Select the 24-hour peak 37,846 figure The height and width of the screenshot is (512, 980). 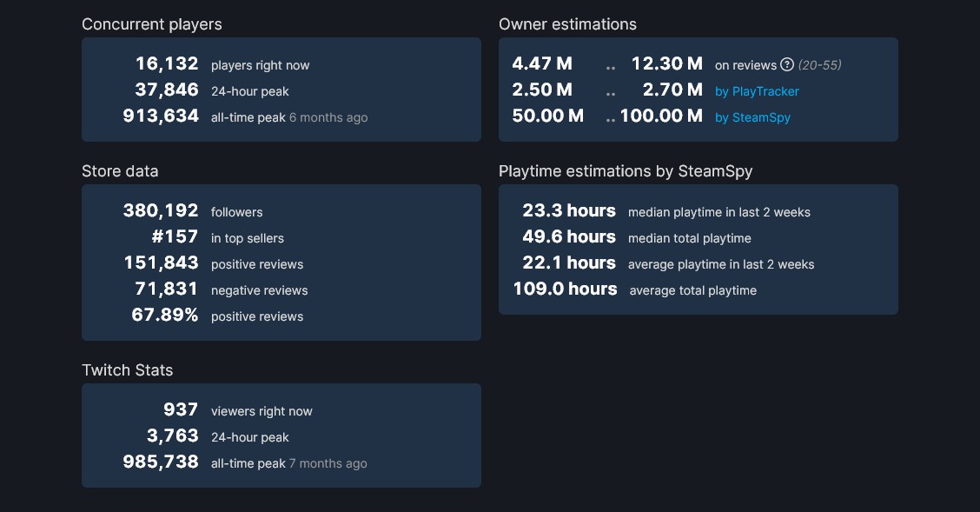tap(167, 90)
